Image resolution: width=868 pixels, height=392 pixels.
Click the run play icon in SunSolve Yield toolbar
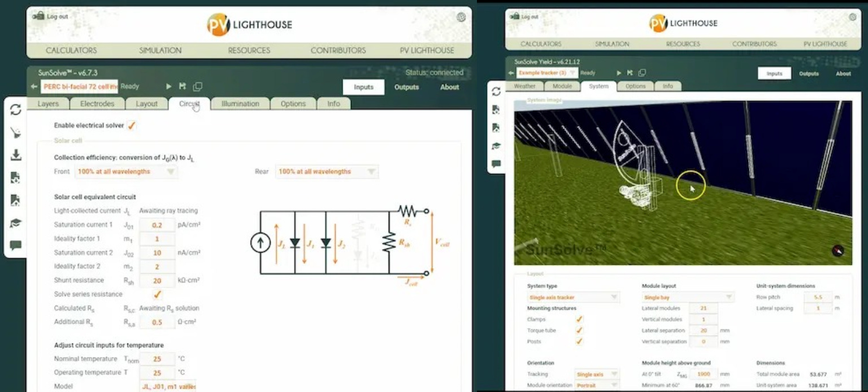click(619, 73)
